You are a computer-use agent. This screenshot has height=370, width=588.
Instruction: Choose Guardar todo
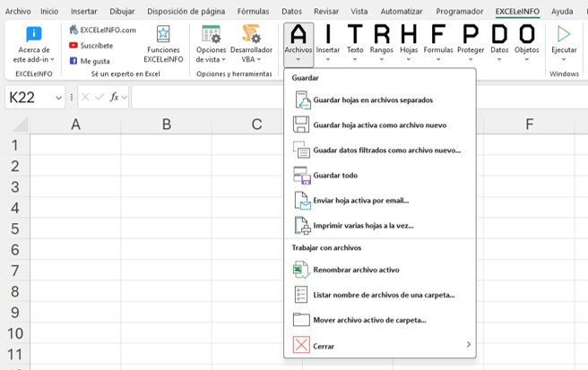(380, 176)
